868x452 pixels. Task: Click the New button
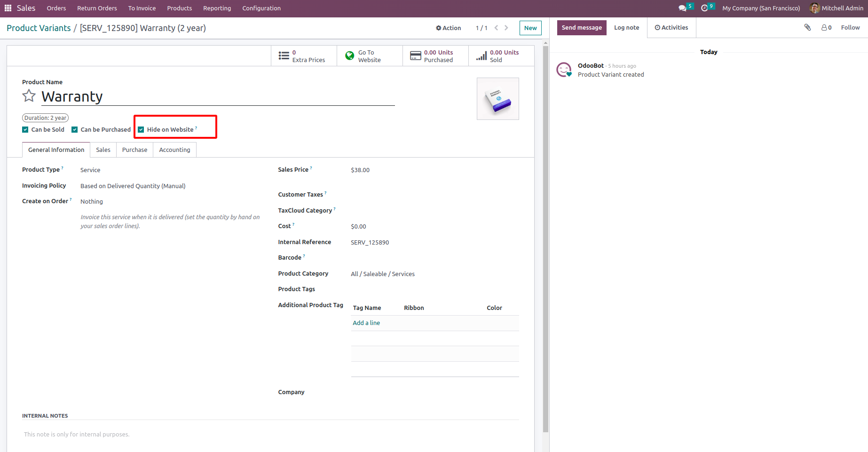click(x=530, y=28)
